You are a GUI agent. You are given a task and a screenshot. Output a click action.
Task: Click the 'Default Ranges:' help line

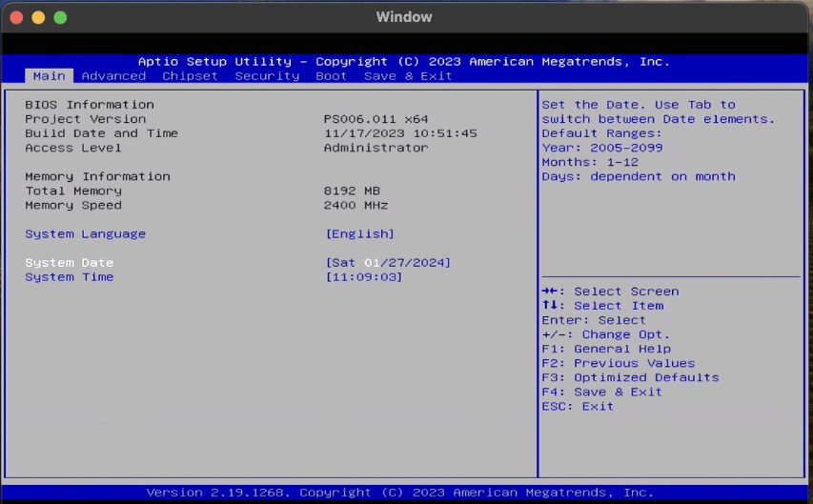602,133
